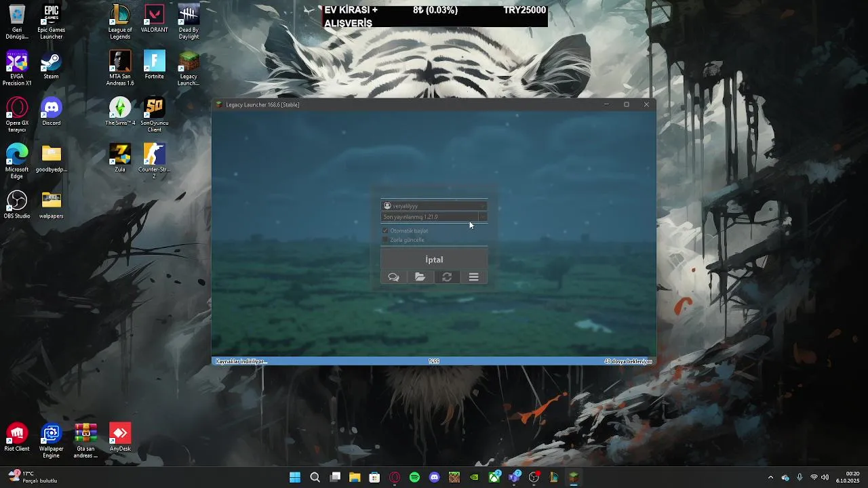
Task: Open the game folder icon in launcher
Action: click(420, 277)
